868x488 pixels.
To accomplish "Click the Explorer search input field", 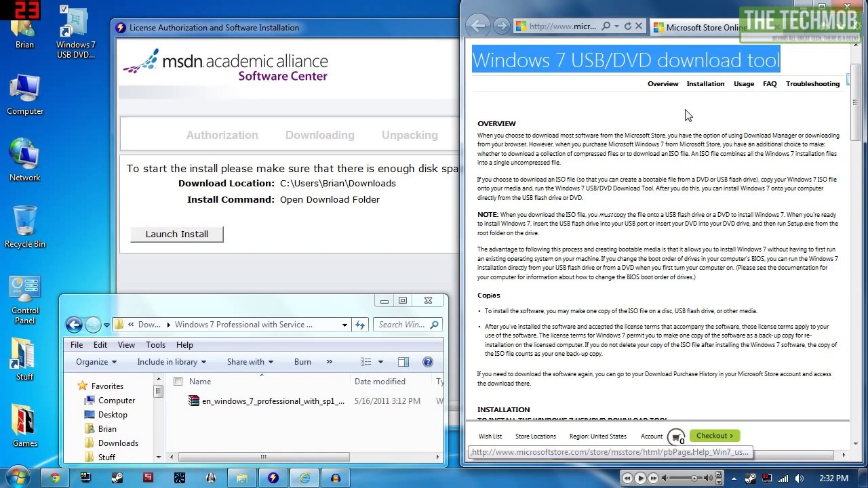I will point(408,325).
